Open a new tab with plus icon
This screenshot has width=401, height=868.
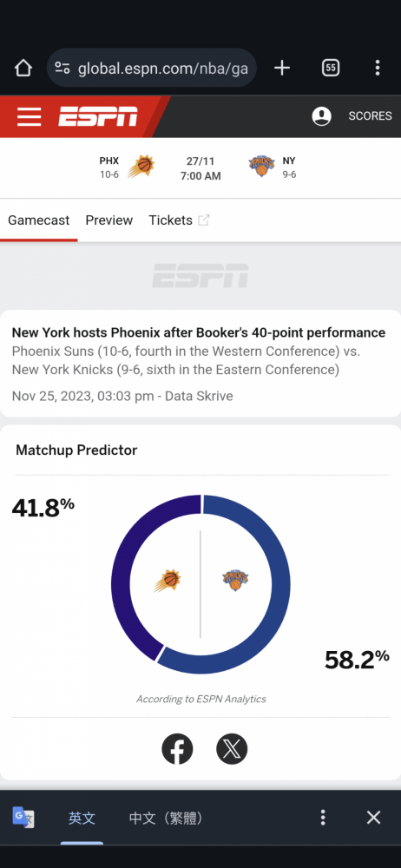(x=282, y=68)
